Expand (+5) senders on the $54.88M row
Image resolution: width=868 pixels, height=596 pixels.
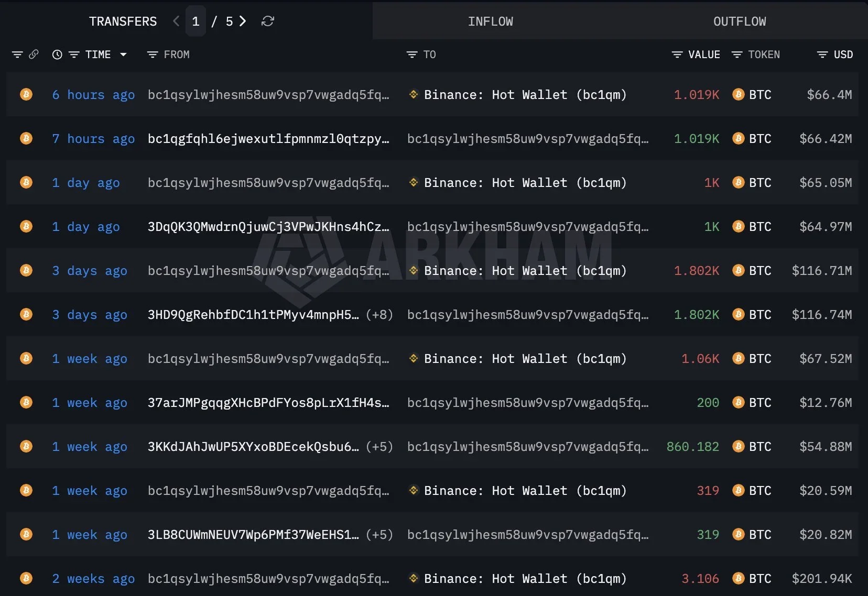click(379, 447)
